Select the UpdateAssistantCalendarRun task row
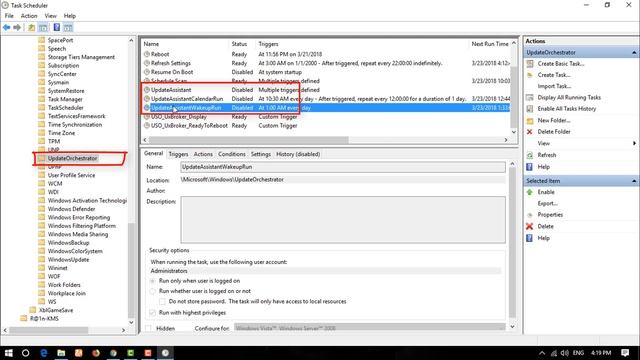This screenshot has width=640, height=360. click(x=326, y=99)
